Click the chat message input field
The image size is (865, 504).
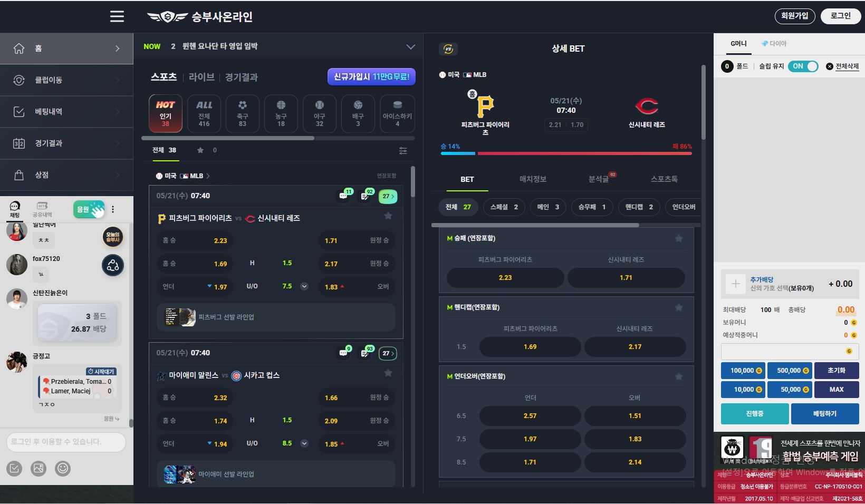[x=66, y=442]
